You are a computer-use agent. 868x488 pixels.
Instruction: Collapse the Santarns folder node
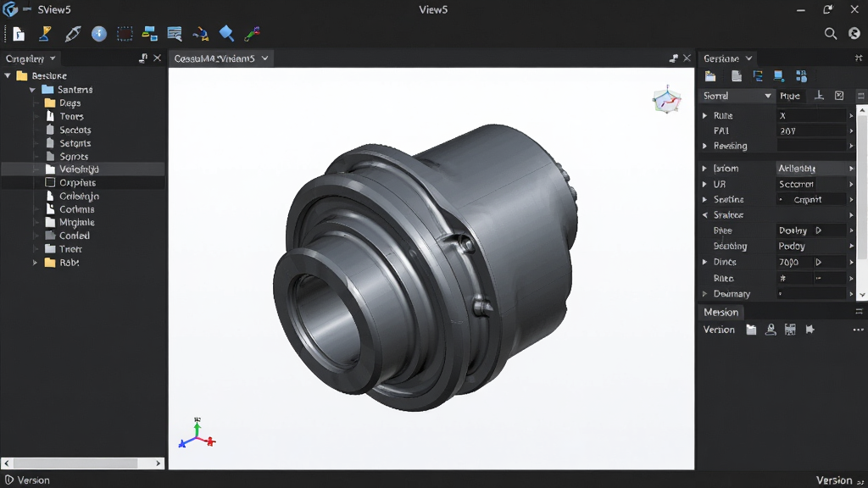tap(33, 90)
